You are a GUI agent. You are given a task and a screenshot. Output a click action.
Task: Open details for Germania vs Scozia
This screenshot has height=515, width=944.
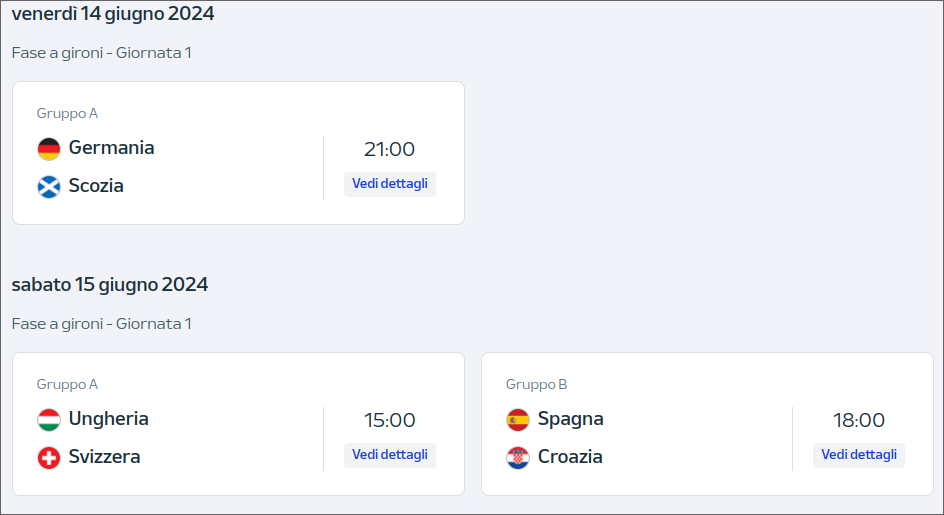[x=390, y=184]
